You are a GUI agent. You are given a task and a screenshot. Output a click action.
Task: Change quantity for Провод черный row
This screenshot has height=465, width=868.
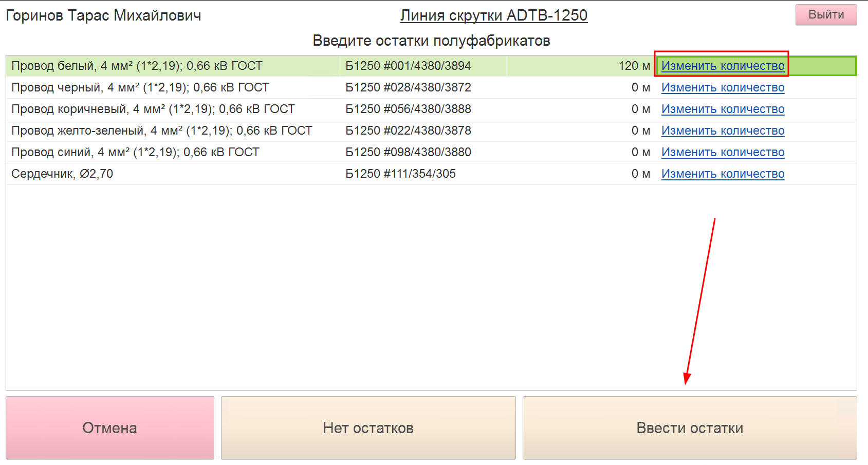pyautogui.click(x=723, y=87)
